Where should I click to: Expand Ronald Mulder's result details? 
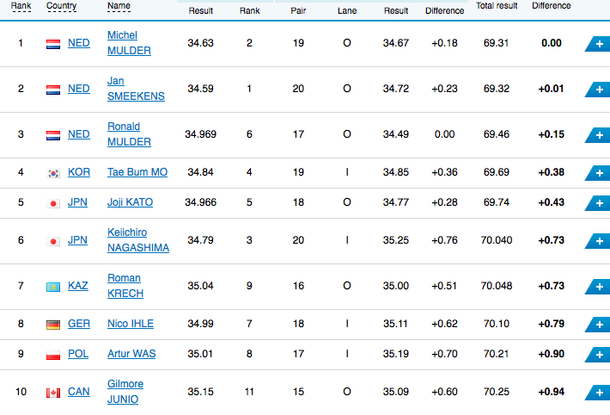tap(598, 135)
